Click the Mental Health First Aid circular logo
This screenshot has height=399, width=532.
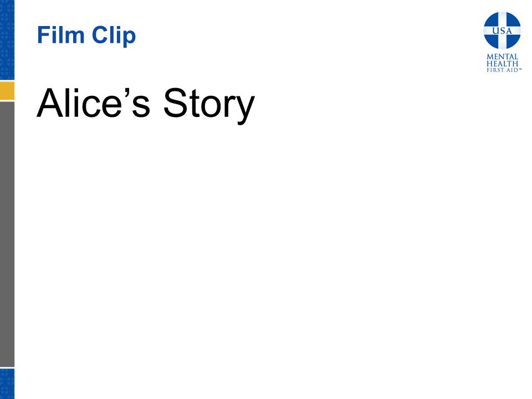[x=502, y=30]
